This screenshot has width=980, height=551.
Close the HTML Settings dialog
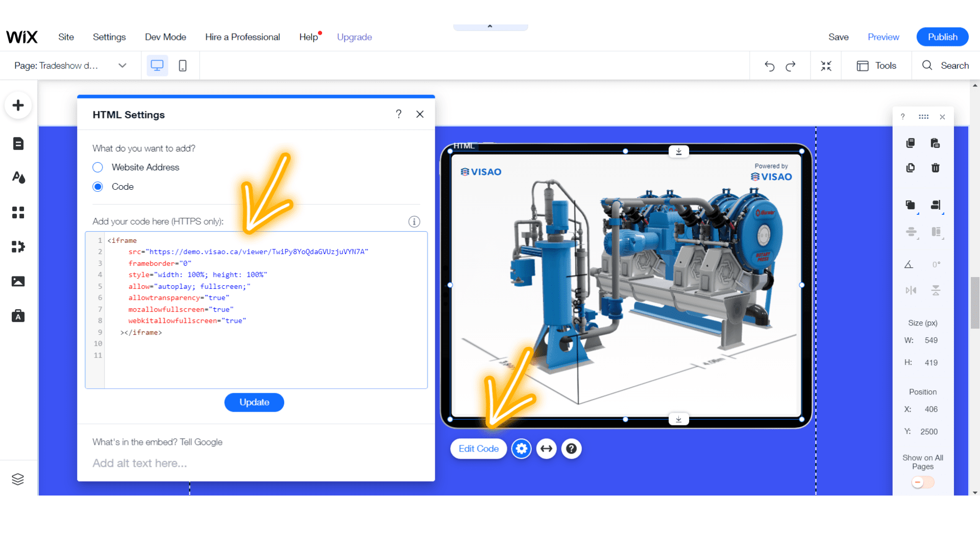point(420,114)
